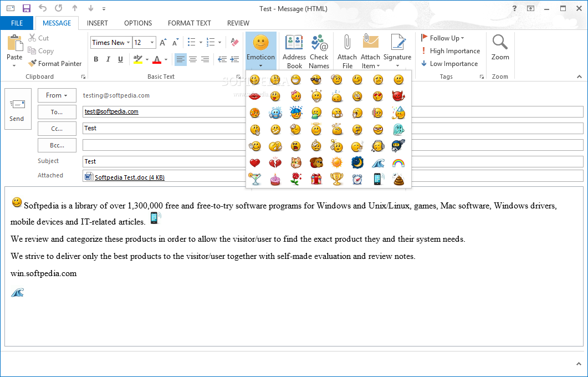588x377 pixels.
Task: Save the message with the floppy disk icon
Action: pos(26,8)
